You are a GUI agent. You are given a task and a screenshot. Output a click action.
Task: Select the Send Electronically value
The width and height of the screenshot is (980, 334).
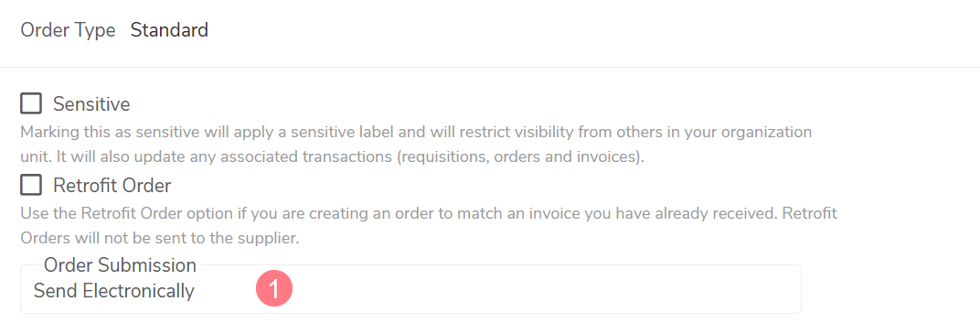113,291
